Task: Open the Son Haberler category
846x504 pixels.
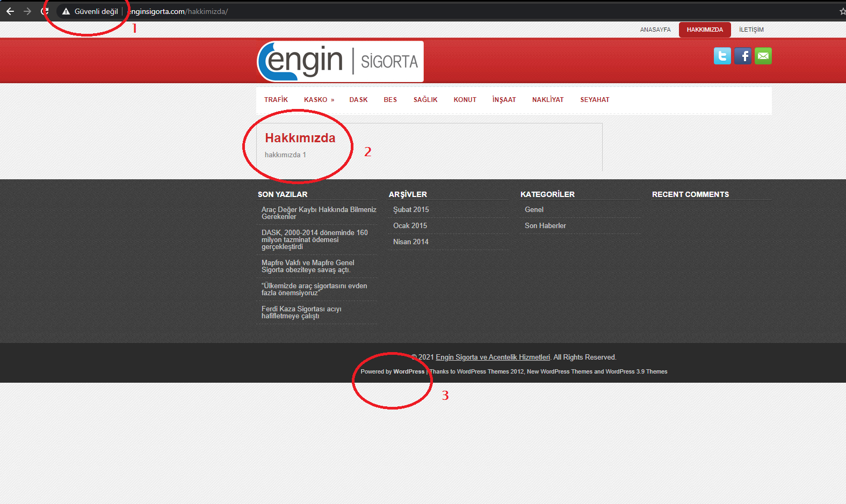Action: pos(545,226)
